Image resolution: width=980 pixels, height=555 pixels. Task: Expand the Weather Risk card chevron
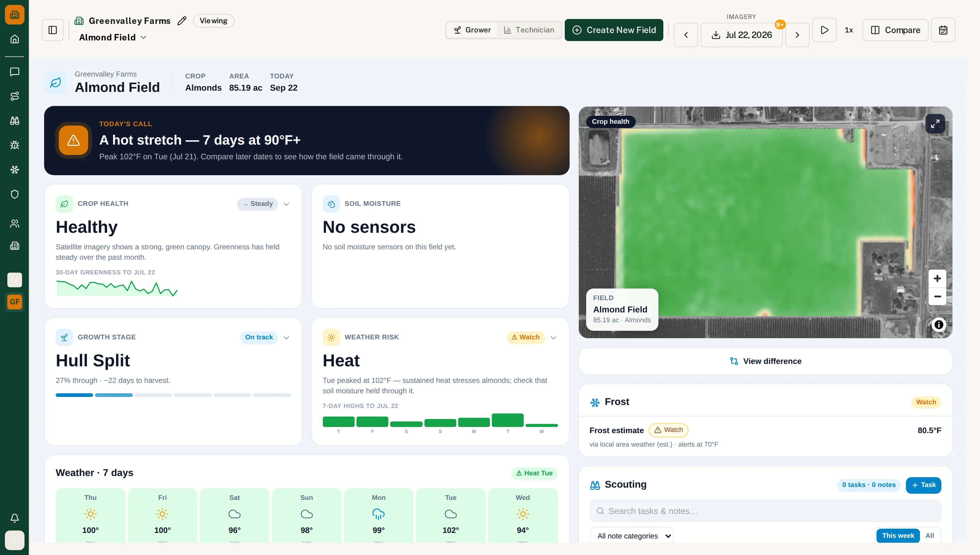click(553, 337)
